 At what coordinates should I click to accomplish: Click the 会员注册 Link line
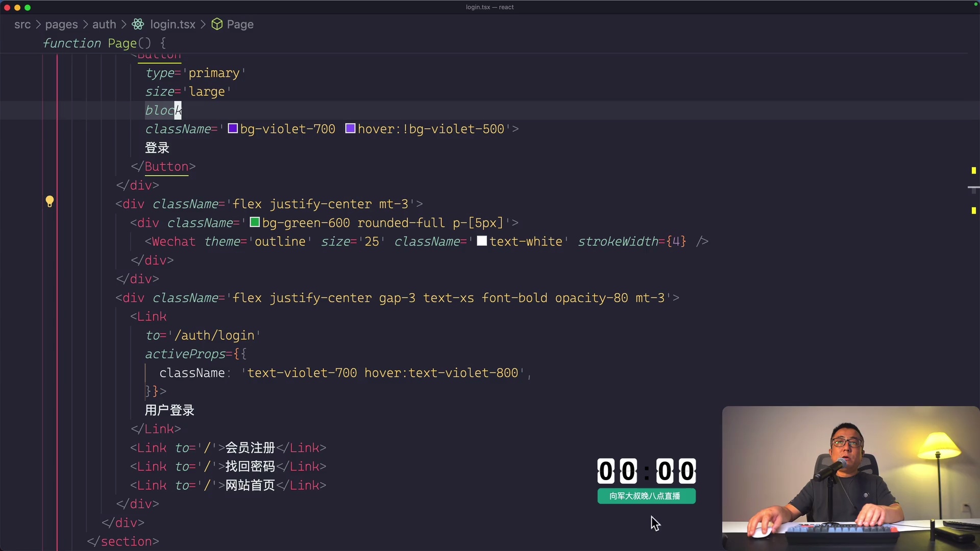(x=228, y=448)
